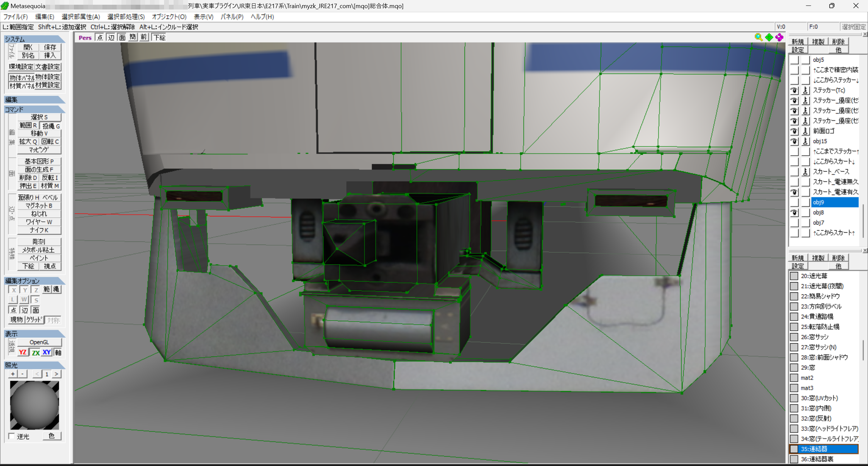Toggle visibility of the obj15 object
The width and height of the screenshot is (868, 466).
[x=794, y=141]
